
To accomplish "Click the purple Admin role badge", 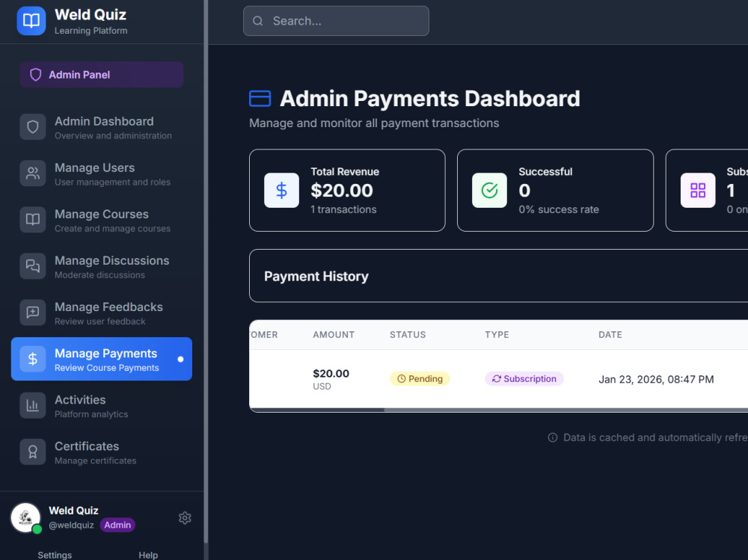I will (x=118, y=525).
